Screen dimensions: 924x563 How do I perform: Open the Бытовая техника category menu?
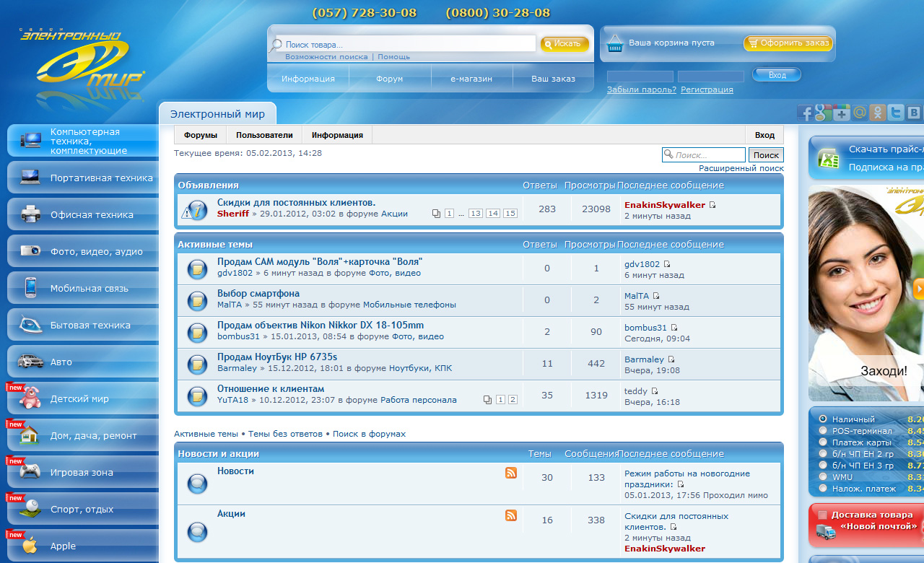(x=83, y=326)
